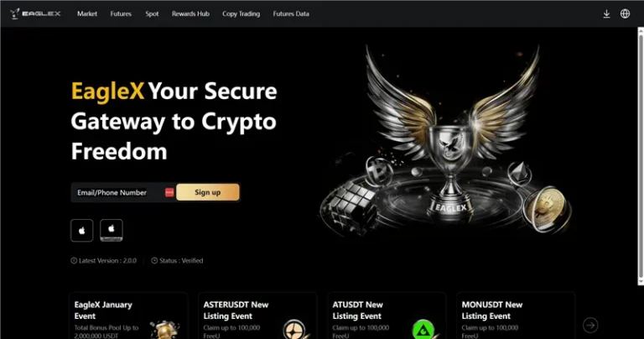
Task: Open the EagleX January Event card
Action: [128, 316]
